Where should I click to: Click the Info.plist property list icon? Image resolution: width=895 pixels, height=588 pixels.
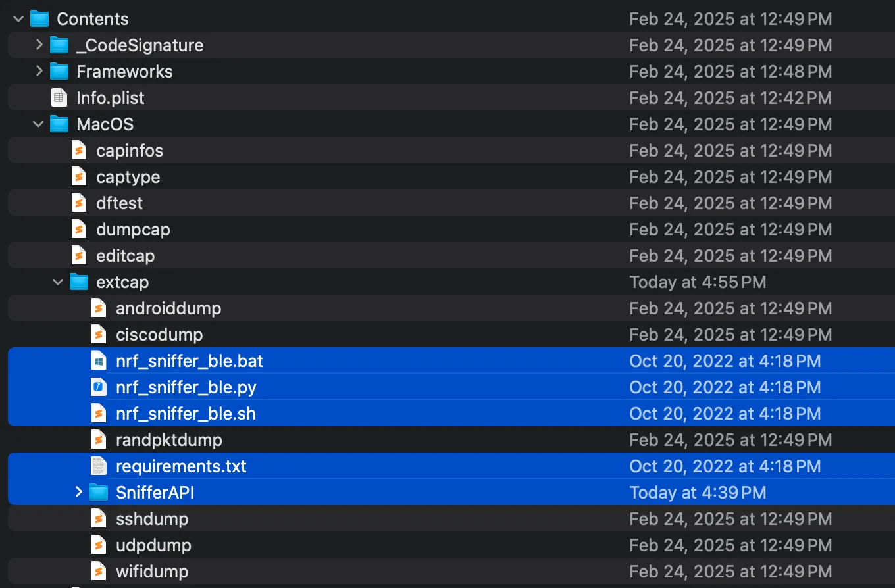click(59, 97)
